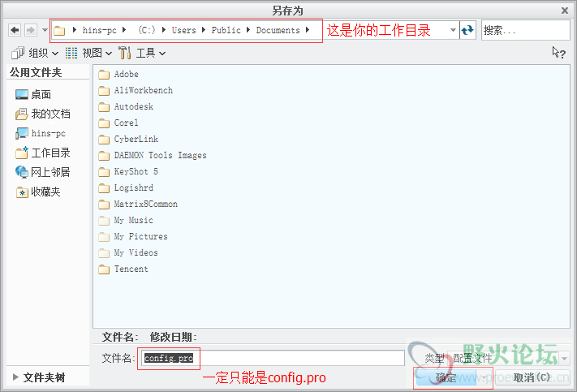Select hins-pc in common folders
The image size is (577, 392).
41,133
